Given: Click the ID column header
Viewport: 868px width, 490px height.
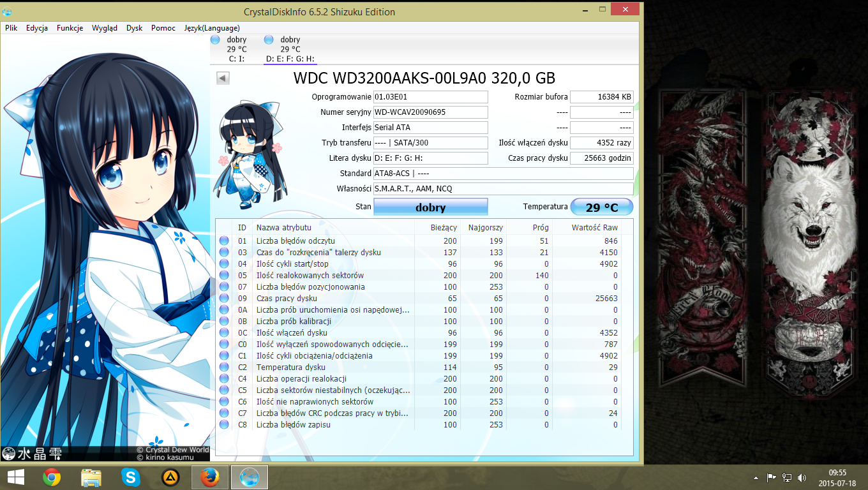Looking at the screenshot, I should click(x=243, y=227).
